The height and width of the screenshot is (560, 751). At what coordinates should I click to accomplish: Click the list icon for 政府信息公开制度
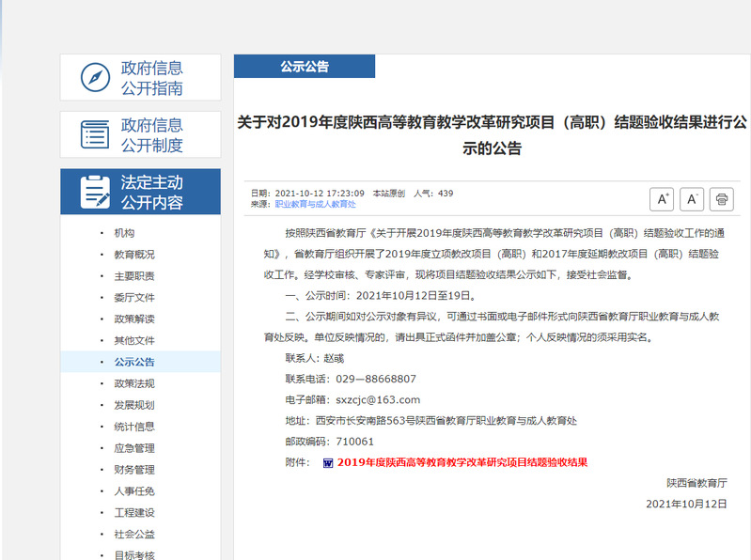(95, 134)
